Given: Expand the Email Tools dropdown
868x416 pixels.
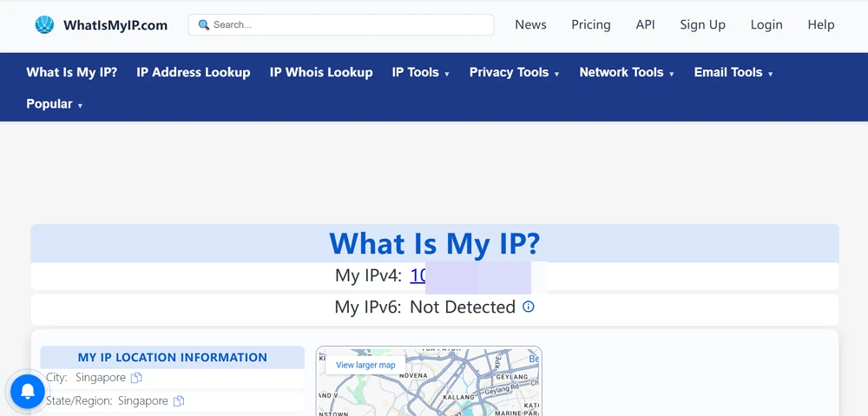Looking at the screenshot, I should [x=733, y=73].
